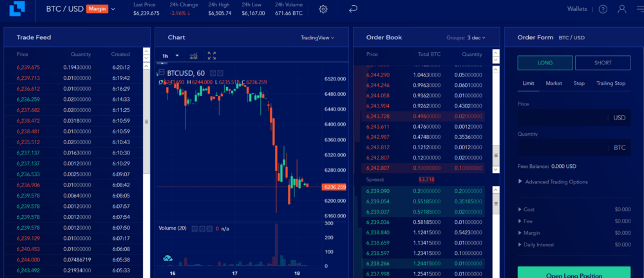Image resolution: width=644 pixels, height=278 pixels.
Task: Open the 1h timeframe dropdown
Action: (x=171, y=56)
